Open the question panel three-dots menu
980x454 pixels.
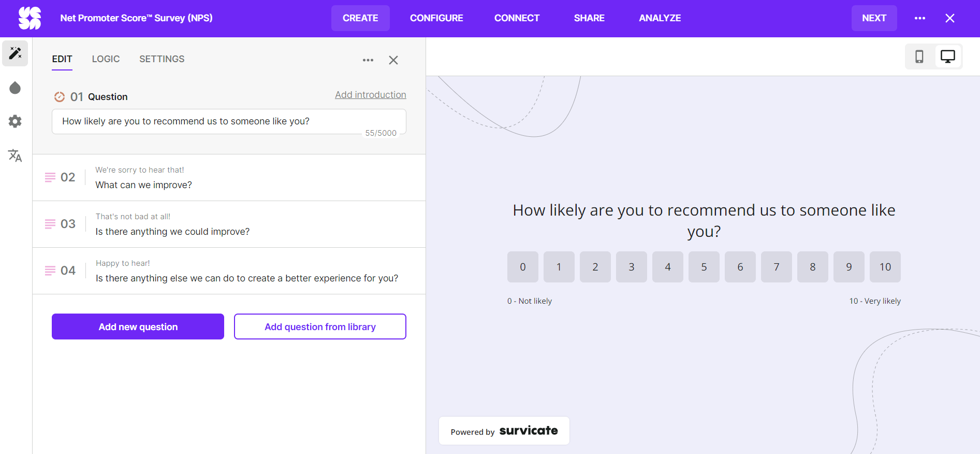(368, 60)
